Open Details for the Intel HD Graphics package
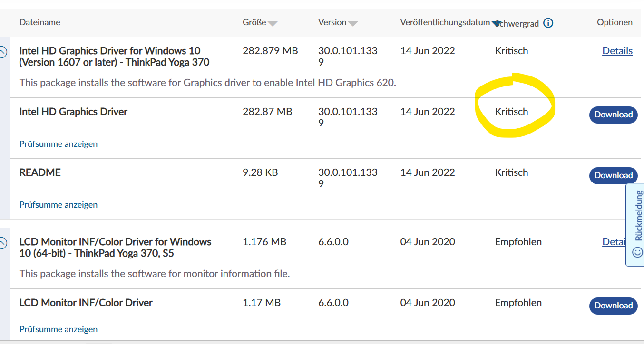 [617, 51]
